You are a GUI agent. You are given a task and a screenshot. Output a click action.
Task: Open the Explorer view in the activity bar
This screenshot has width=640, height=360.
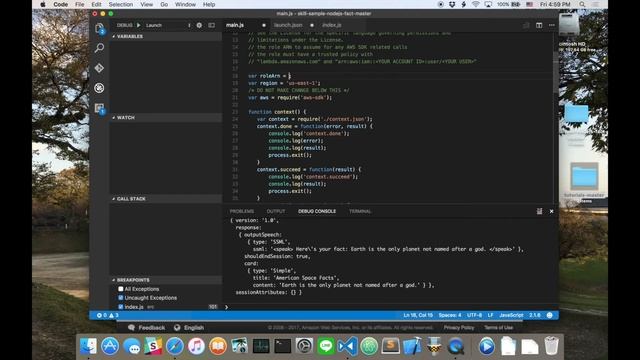pyautogui.click(x=99, y=28)
